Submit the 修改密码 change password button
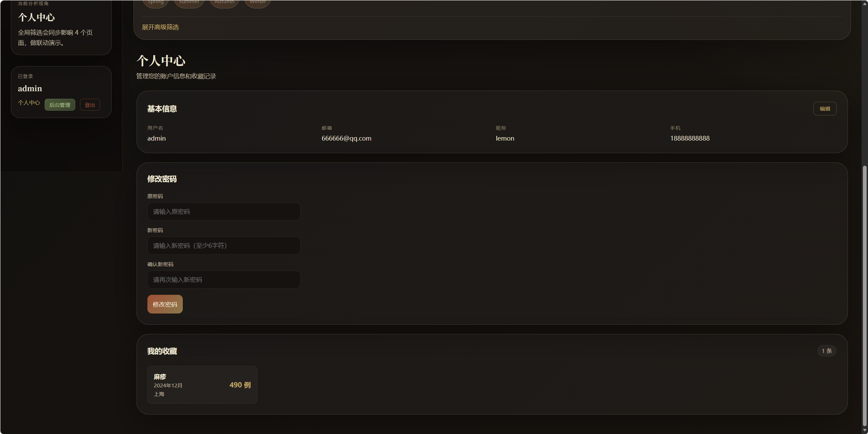 pos(165,304)
